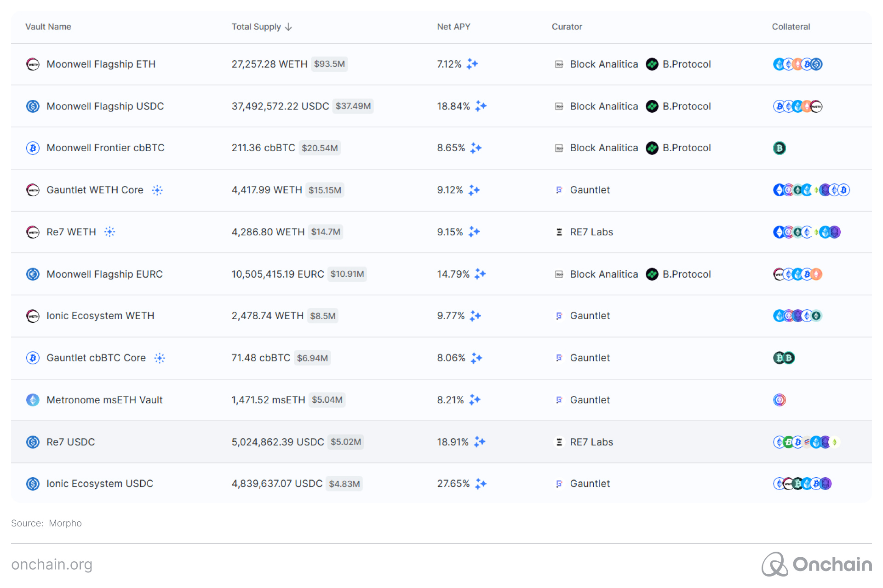Click the EURC icon beside Moonwell Flagship EURC

[x=33, y=274]
